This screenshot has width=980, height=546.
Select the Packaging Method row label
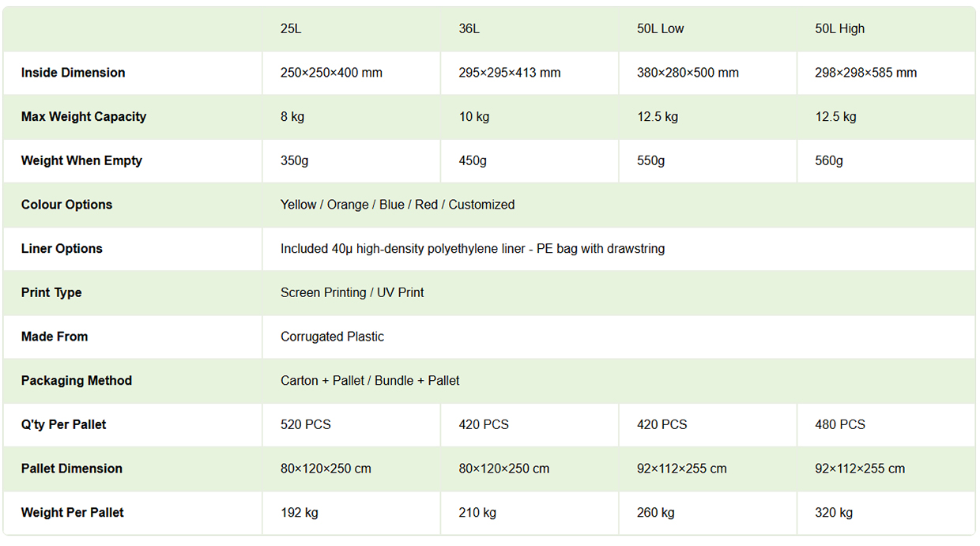click(76, 381)
